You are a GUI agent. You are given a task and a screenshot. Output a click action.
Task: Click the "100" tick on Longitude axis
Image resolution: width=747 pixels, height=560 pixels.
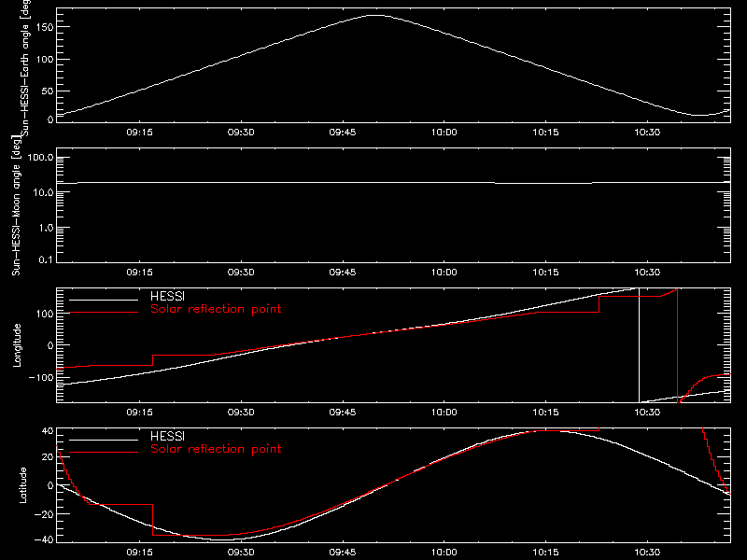(45, 314)
